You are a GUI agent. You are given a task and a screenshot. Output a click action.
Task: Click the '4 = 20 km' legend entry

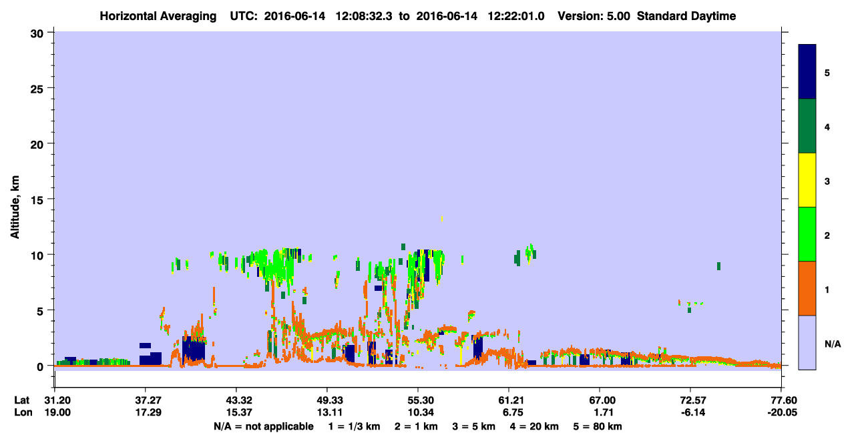click(x=533, y=426)
